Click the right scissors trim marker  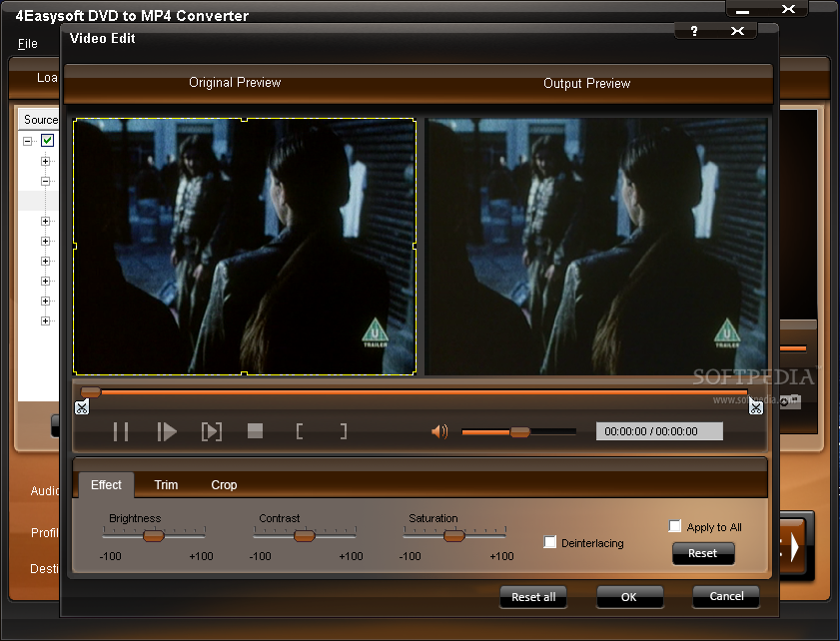(756, 407)
